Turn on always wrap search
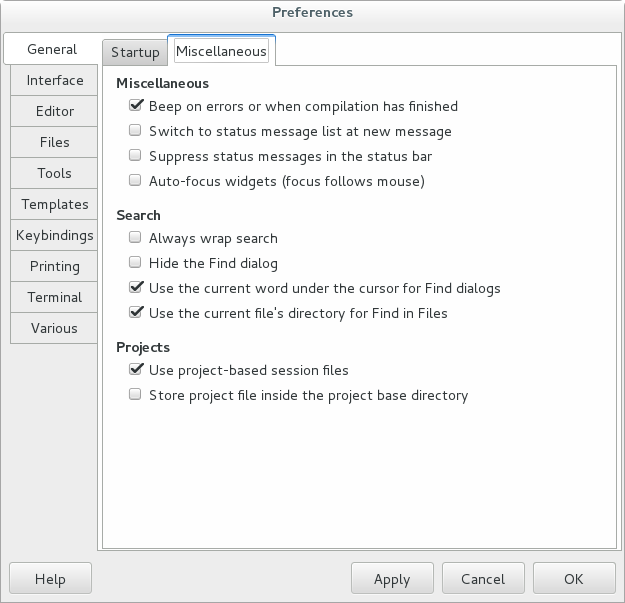625x603 pixels. point(135,238)
